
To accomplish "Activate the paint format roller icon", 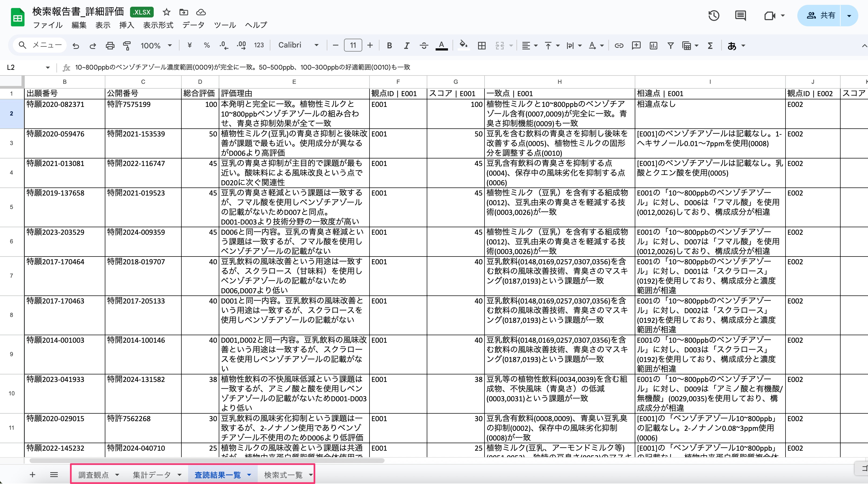I will (127, 45).
